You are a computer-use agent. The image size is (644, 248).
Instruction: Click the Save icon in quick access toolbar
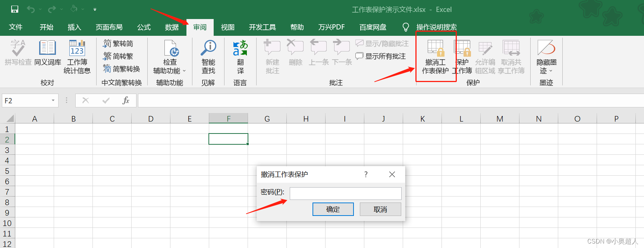point(15,9)
